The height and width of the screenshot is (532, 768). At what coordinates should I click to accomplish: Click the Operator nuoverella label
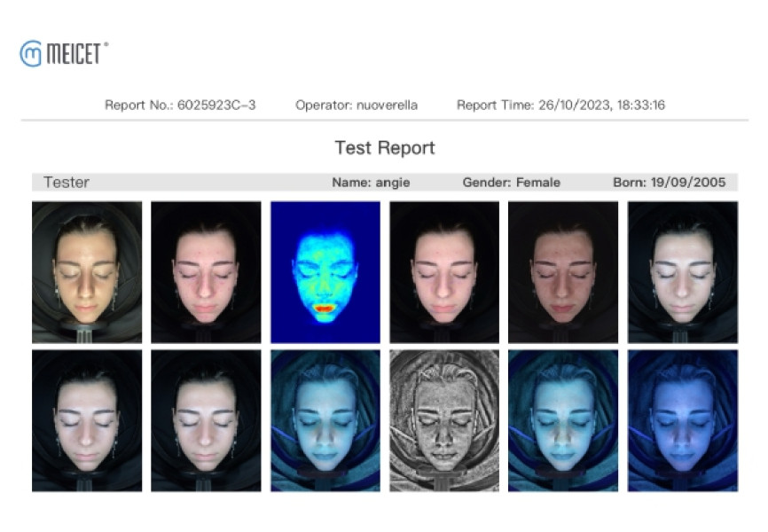pos(357,105)
